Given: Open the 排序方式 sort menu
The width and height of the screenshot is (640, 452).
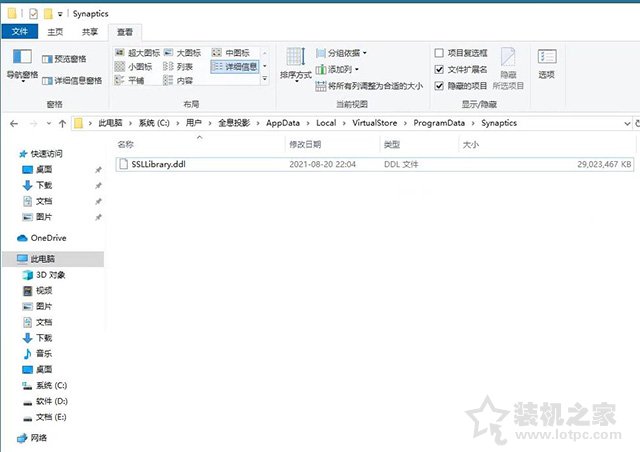Looking at the screenshot, I should click(x=296, y=65).
